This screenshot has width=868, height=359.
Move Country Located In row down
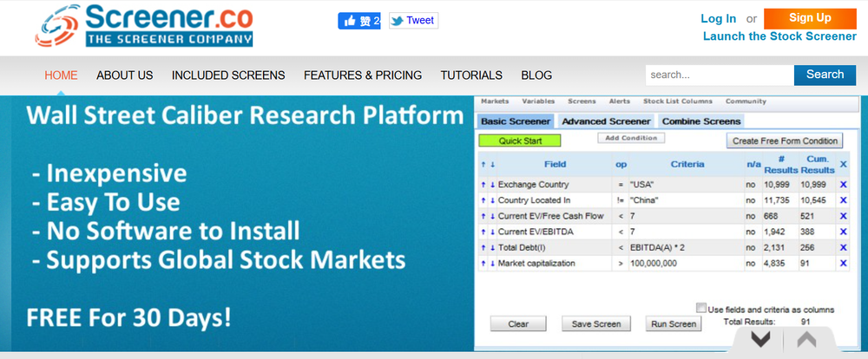coord(492,200)
